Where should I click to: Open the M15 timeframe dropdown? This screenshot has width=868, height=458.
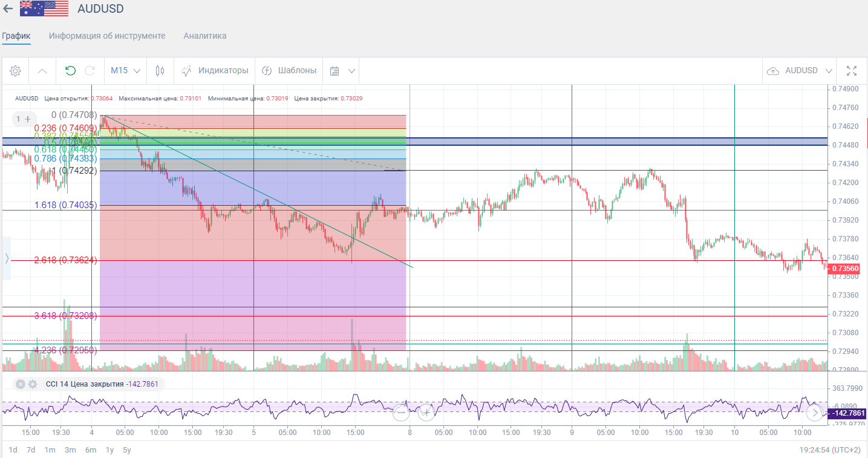pos(125,71)
